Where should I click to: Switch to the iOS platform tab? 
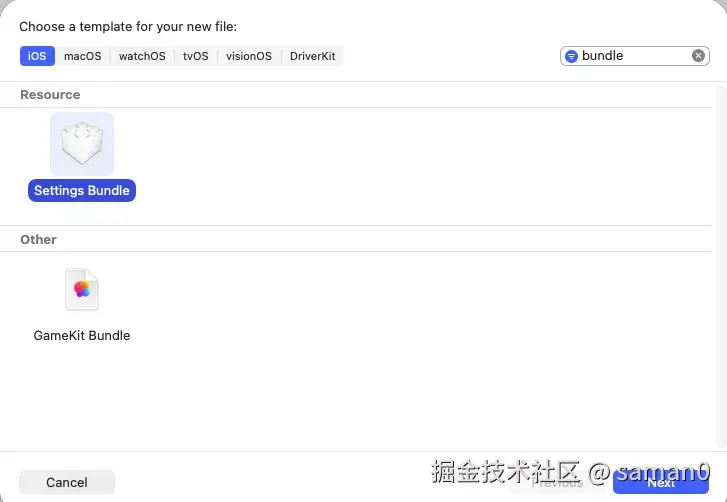pos(37,56)
